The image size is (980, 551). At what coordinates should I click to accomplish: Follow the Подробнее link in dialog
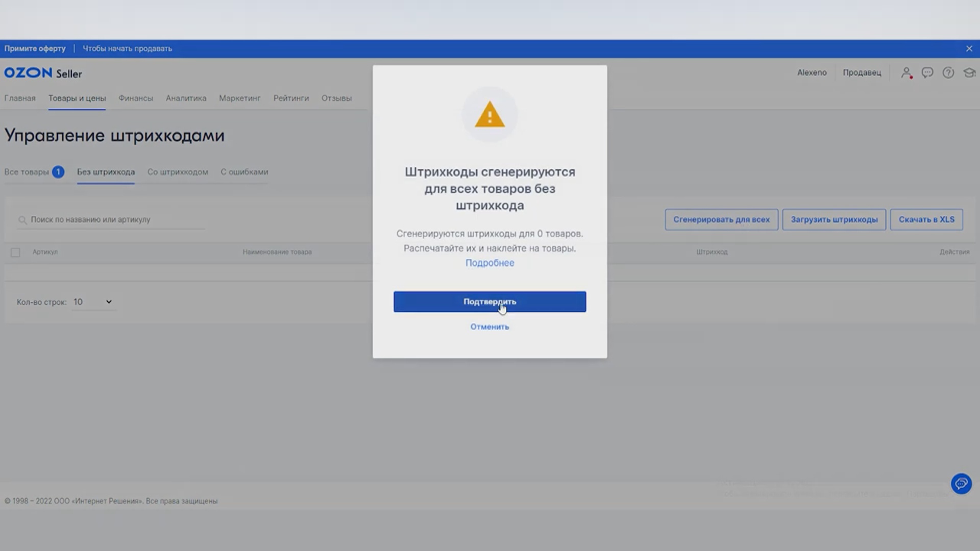tap(489, 263)
